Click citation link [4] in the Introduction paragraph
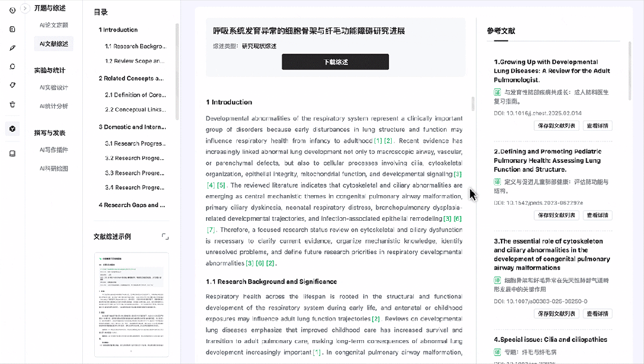This screenshot has height=364, width=644. pos(210,186)
